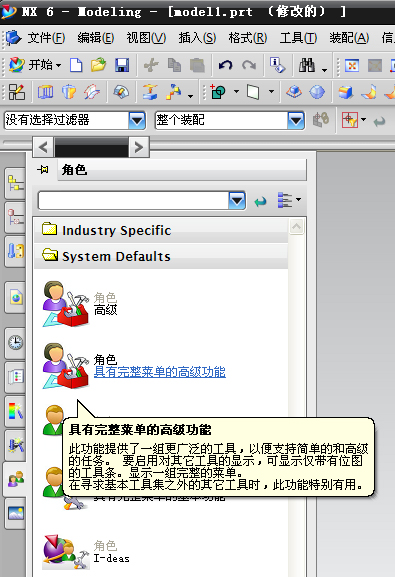The image size is (395, 577).
Task: Select the I-deas role entry
Action: tap(86, 552)
